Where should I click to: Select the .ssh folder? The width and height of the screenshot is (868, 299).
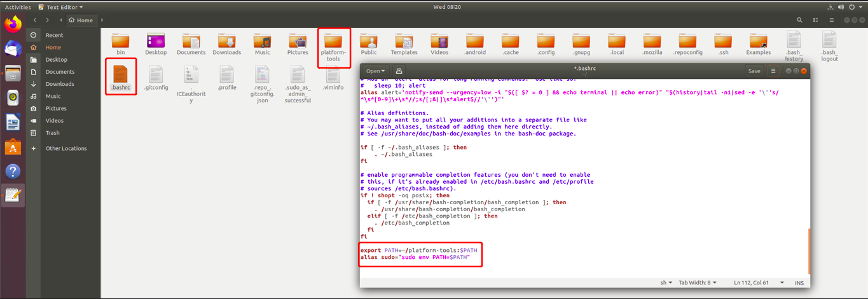pyautogui.click(x=723, y=44)
